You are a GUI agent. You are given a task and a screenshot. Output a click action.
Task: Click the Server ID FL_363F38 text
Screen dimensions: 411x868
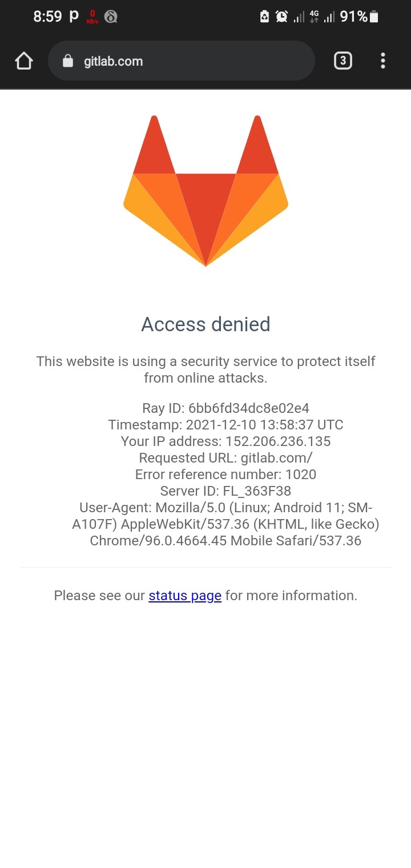click(x=225, y=491)
